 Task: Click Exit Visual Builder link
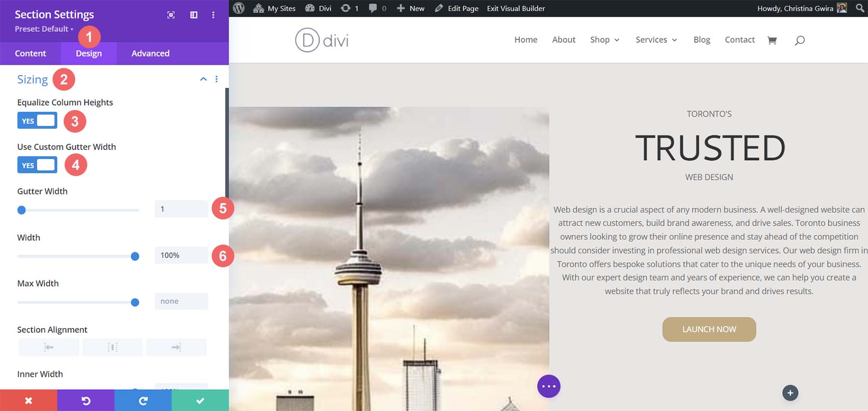click(515, 8)
